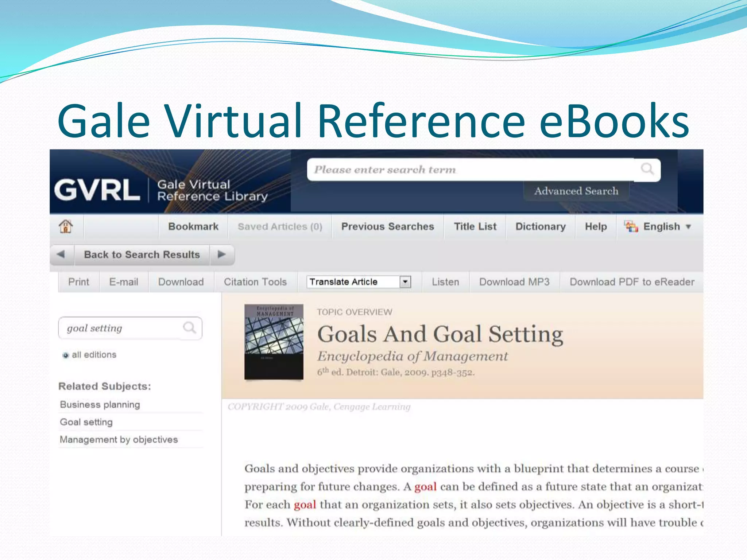Click the GVRL logo
This screenshot has width=747, height=560.
[x=97, y=190]
